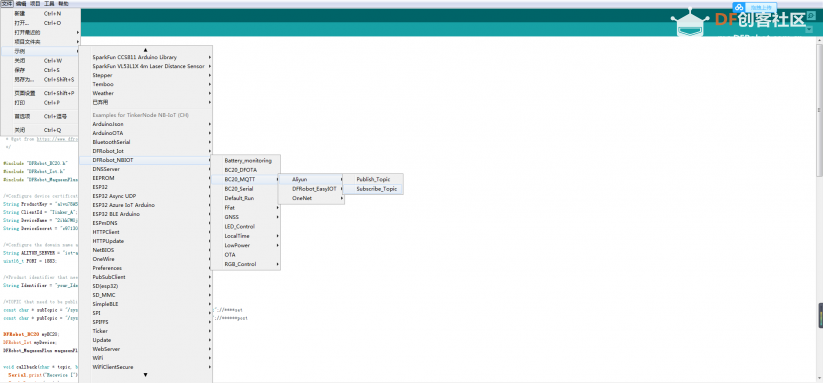Open the ESP32 Azure IoT Arduino entry
823x383 pixels.
(x=145, y=205)
